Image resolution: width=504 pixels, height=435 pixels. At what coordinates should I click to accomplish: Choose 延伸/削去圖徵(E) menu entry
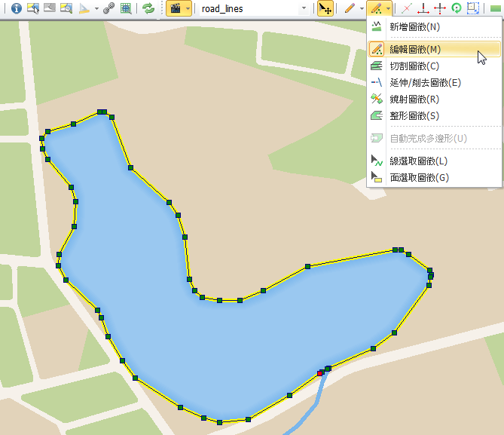click(435, 83)
